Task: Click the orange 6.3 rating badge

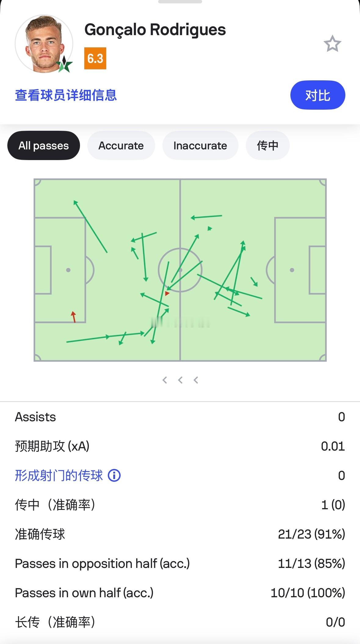Action: coord(95,58)
